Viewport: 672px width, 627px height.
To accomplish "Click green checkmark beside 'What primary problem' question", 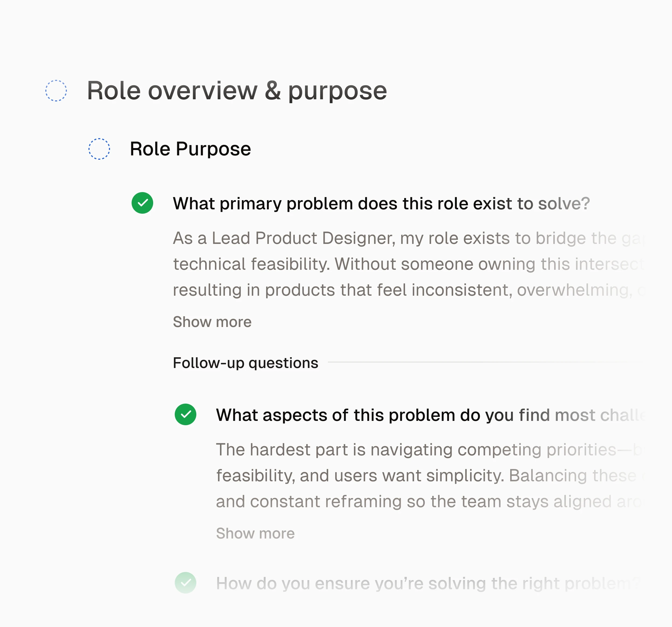I will [142, 203].
